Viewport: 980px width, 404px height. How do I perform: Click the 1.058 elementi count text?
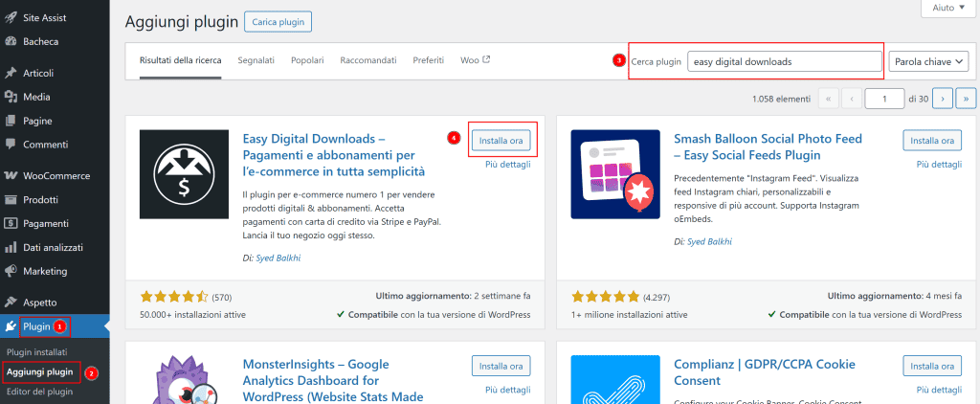pyautogui.click(x=781, y=99)
